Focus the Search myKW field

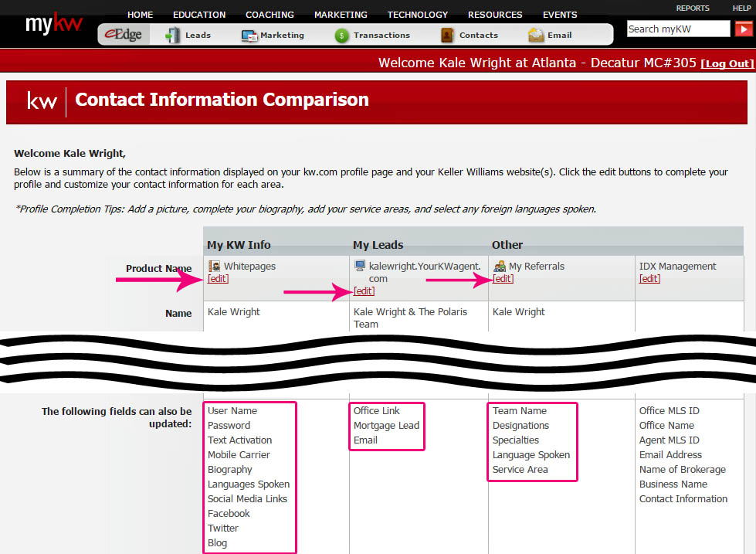[678, 29]
